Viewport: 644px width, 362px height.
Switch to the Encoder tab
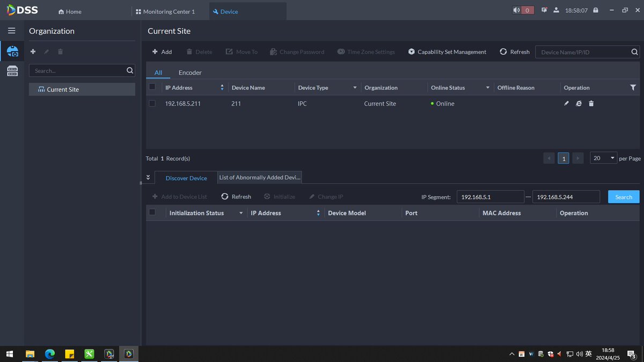pos(190,72)
